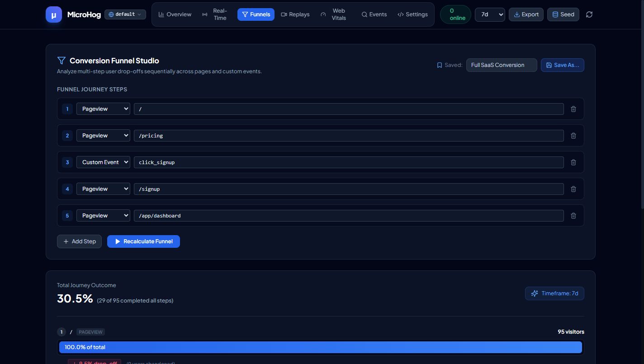Delete funnel step 1 with trash icon

click(573, 109)
